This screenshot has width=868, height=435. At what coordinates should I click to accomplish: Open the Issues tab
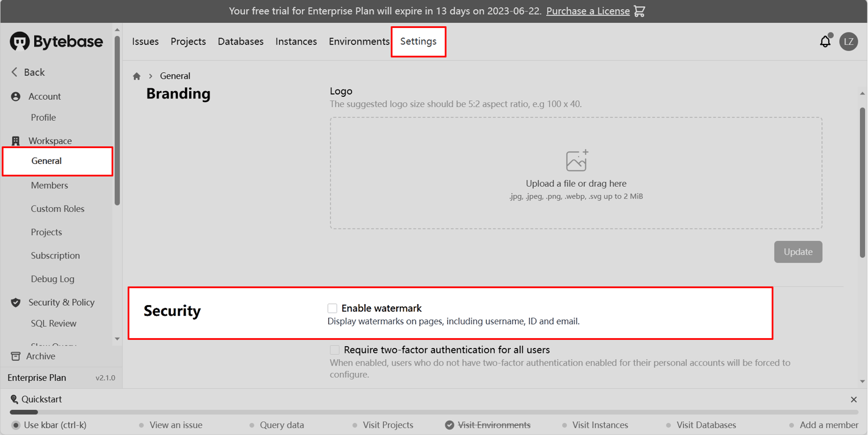145,42
